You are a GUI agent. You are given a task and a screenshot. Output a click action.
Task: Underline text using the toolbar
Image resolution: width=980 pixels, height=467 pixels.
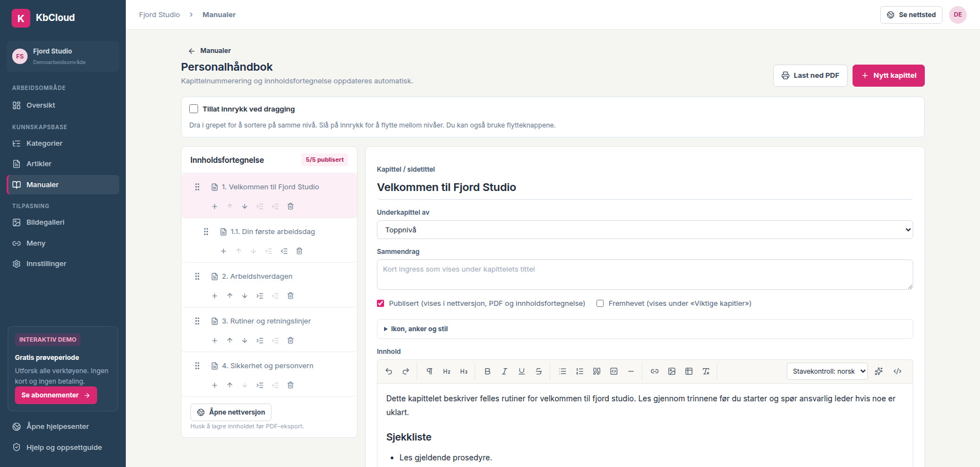[x=521, y=372]
